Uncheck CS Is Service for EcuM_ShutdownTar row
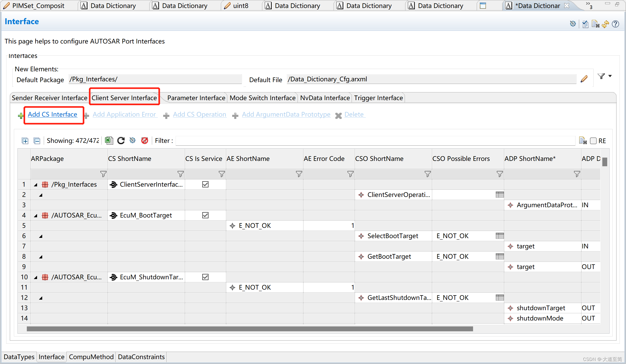 coord(205,277)
